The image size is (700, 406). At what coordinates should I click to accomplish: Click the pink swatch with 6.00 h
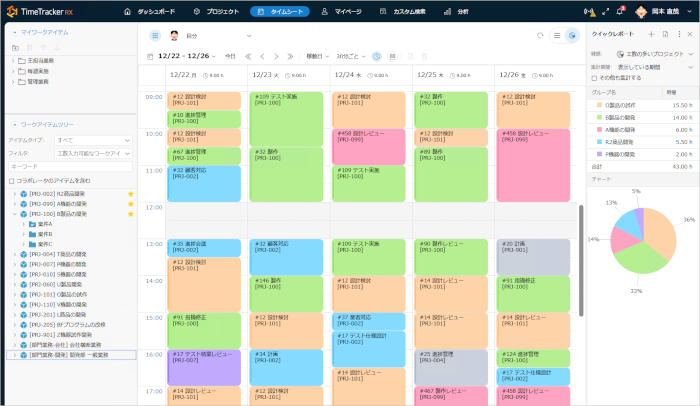(x=600, y=130)
